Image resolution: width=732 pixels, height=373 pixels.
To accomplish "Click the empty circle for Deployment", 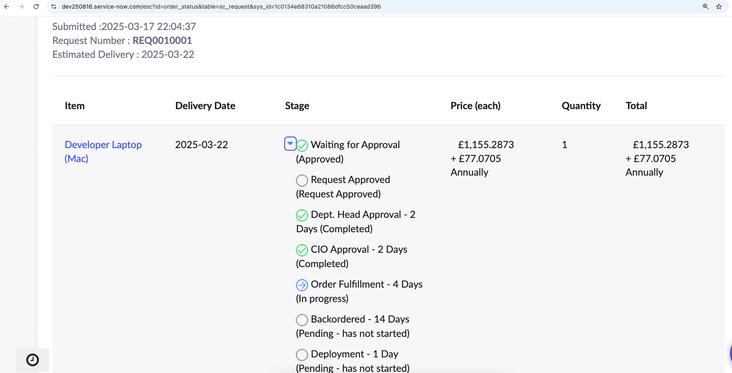I will point(302,355).
